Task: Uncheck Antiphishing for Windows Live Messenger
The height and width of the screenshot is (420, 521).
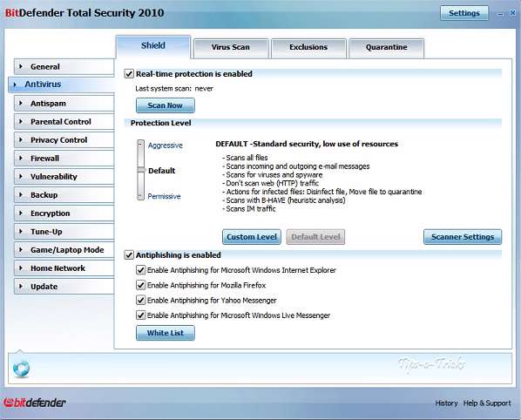Action: point(141,315)
